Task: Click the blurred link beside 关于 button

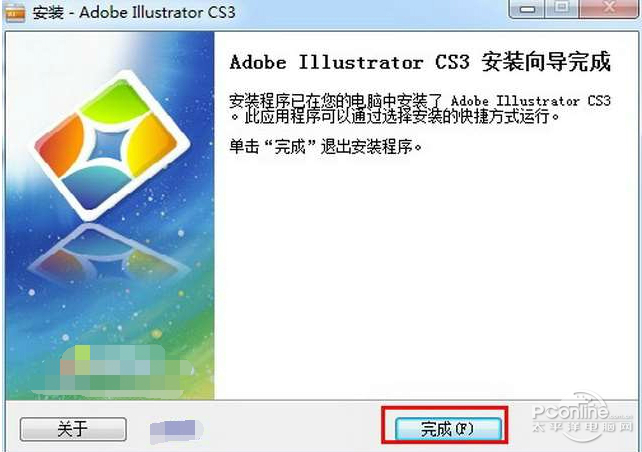Action: point(176,432)
